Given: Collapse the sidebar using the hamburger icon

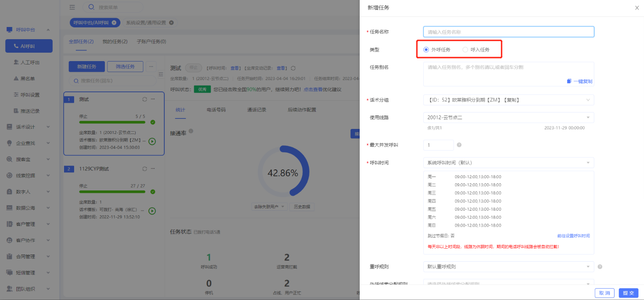Looking at the screenshot, I should [x=72, y=7].
